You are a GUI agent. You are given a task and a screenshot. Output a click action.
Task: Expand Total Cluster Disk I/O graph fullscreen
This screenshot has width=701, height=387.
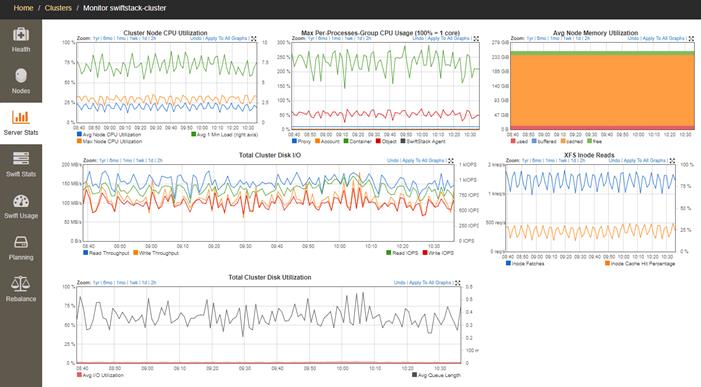tap(451, 160)
